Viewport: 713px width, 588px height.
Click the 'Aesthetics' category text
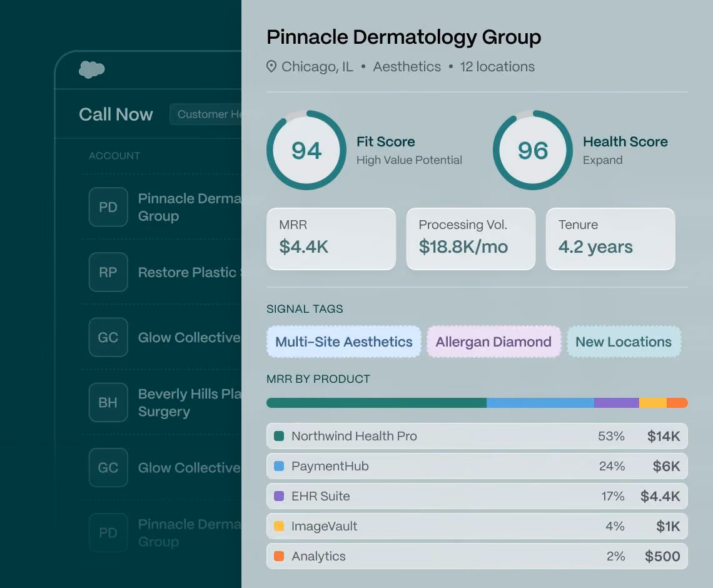407,67
